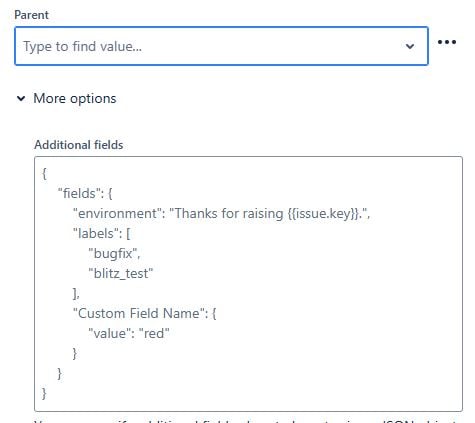
Task: Focus the Type to find value input
Action: point(221,46)
